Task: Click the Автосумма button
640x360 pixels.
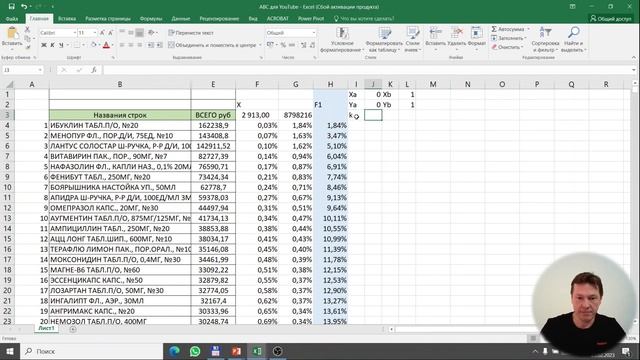Action: [x=508, y=29]
